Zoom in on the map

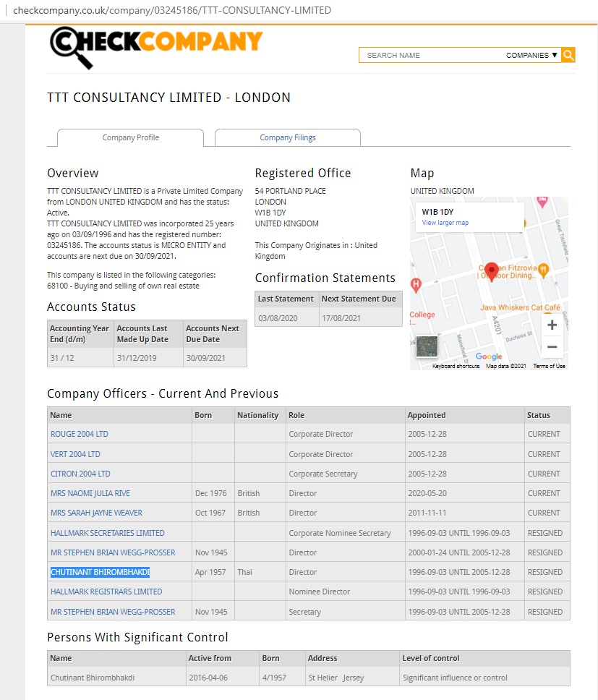552,325
